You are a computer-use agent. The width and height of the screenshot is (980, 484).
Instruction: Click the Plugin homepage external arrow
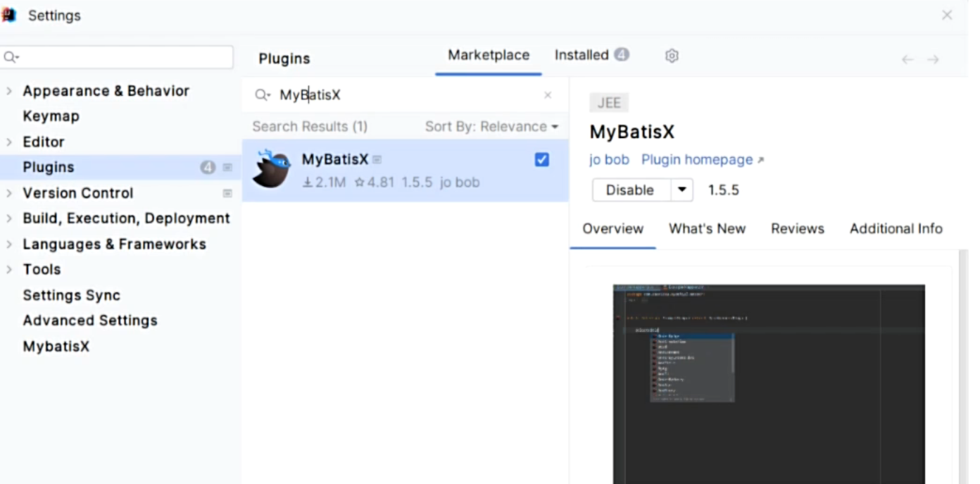(x=760, y=161)
